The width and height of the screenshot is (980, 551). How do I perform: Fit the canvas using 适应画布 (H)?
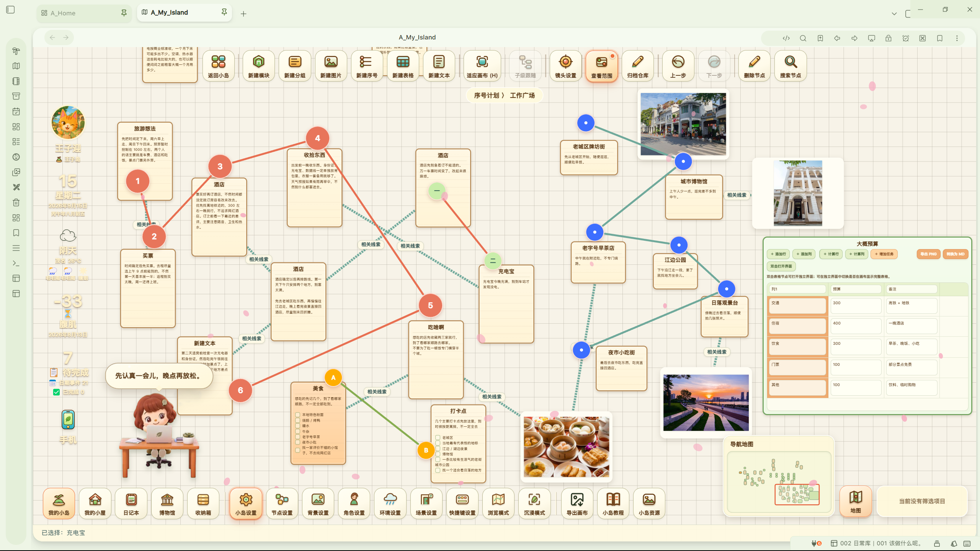click(x=482, y=65)
